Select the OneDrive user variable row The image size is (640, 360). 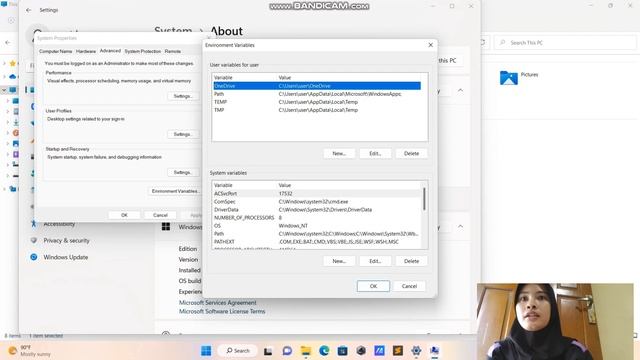tap(317, 86)
